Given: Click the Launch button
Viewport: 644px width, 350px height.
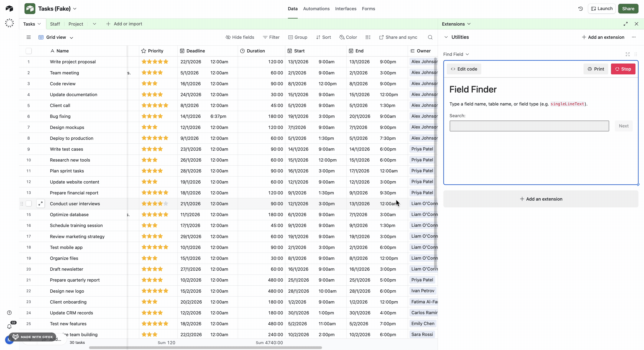Looking at the screenshot, I should tap(602, 8).
